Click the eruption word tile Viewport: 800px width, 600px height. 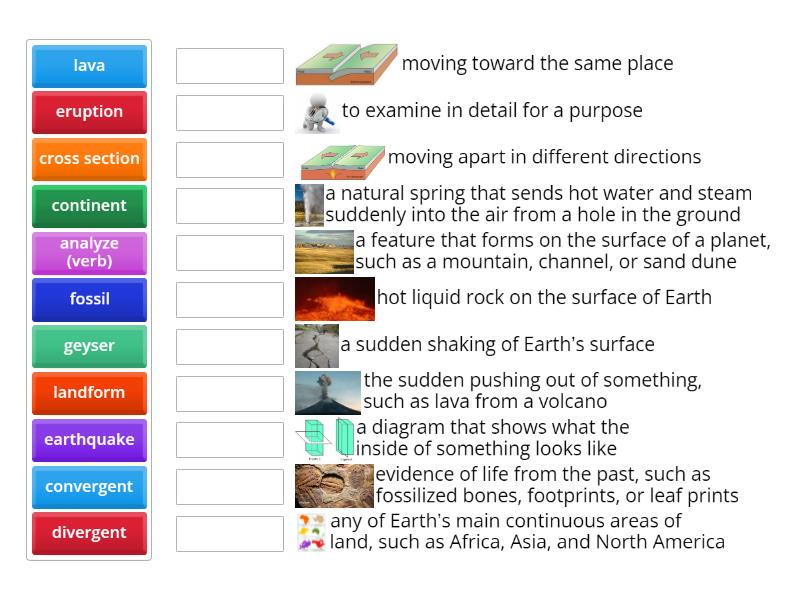point(88,112)
